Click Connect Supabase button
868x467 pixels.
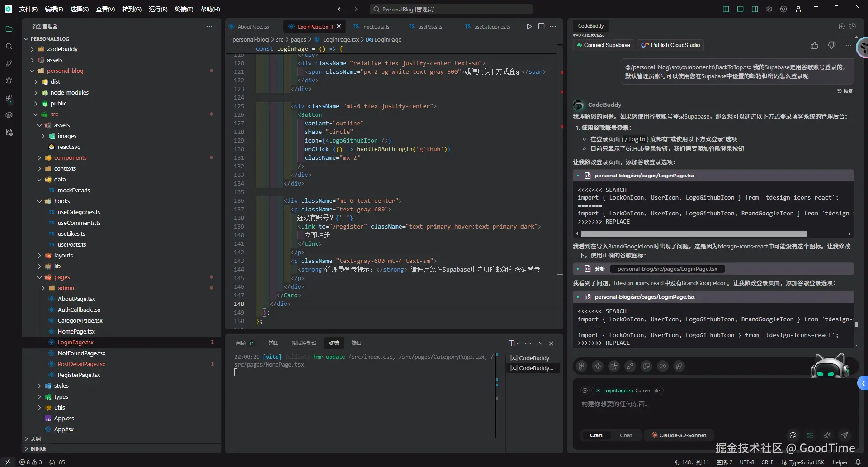tap(603, 45)
